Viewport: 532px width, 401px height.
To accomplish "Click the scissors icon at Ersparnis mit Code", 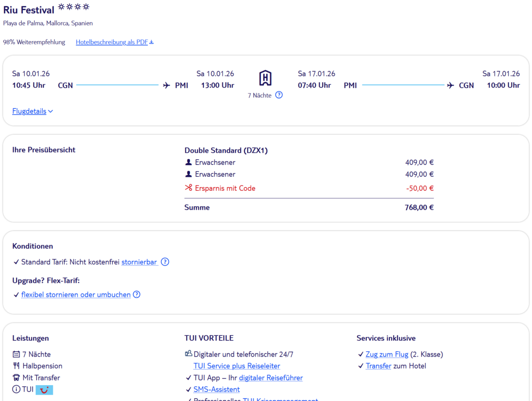I will click(189, 188).
